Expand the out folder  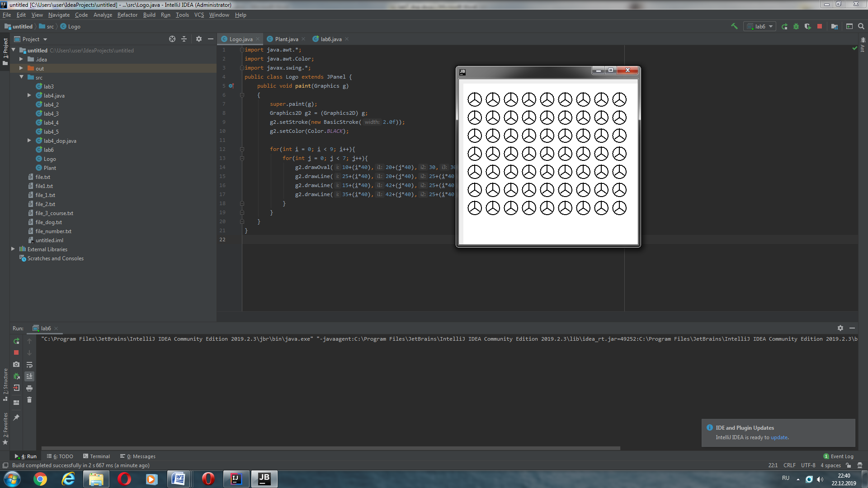pos(21,68)
